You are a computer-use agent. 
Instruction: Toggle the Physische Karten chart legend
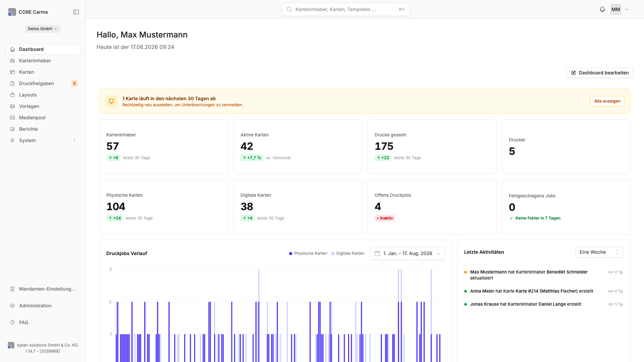click(308, 253)
